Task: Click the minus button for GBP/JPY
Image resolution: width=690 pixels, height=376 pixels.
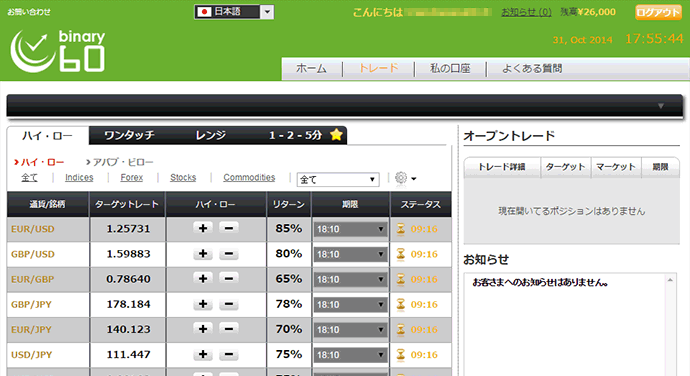Action: [229, 304]
